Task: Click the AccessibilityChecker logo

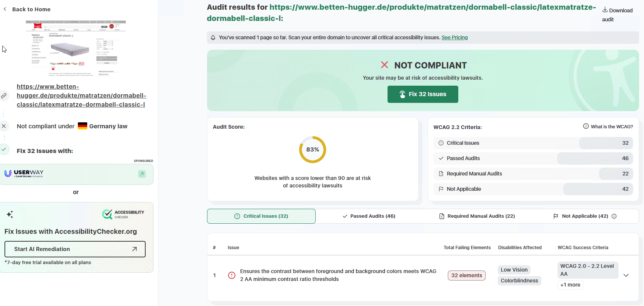Action: click(123, 214)
